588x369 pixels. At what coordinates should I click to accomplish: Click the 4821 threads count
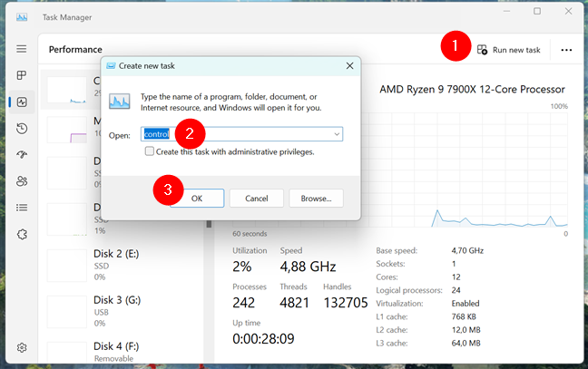[x=294, y=303]
